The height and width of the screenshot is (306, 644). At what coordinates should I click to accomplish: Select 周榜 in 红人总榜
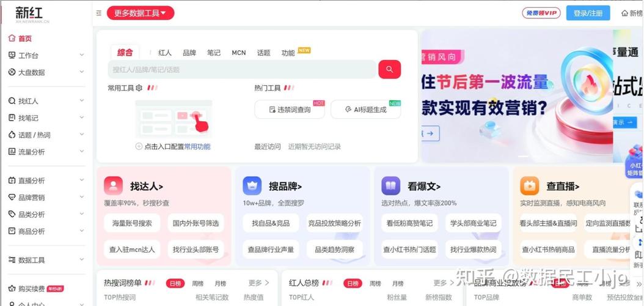click(x=375, y=283)
